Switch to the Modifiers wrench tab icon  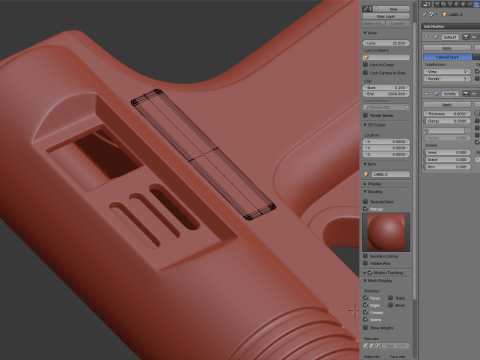[x=476, y=4]
